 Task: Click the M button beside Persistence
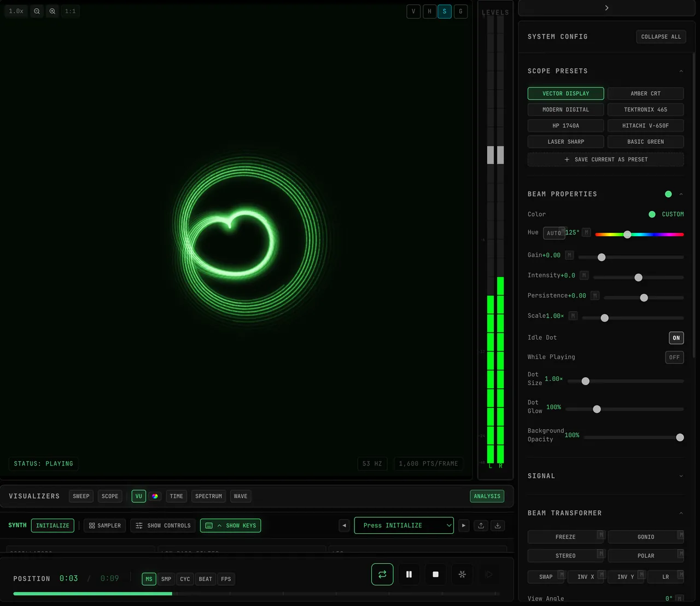595,295
